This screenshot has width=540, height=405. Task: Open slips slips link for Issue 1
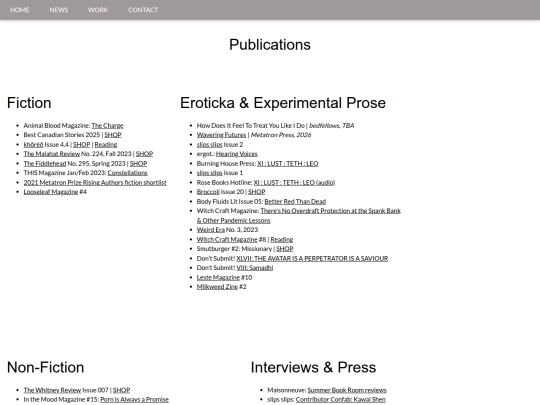[210, 173]
